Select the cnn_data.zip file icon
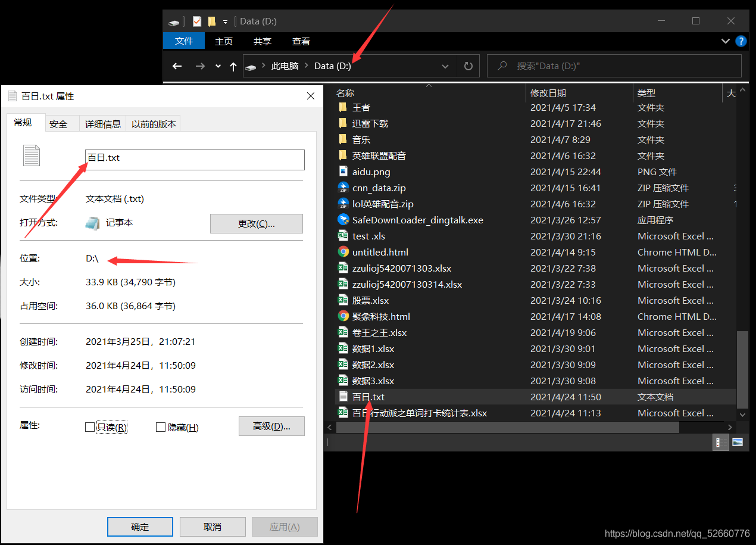The width and height of the screenshot is (756, 545). [x=343, y=188]
